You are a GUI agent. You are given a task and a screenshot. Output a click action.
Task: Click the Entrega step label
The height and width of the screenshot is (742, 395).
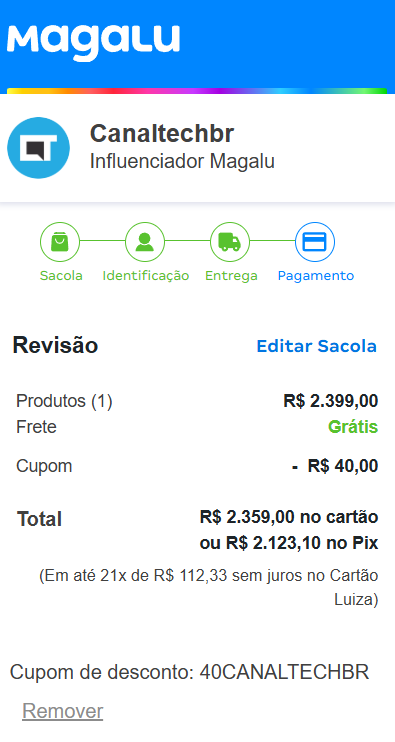pos(231,276)
